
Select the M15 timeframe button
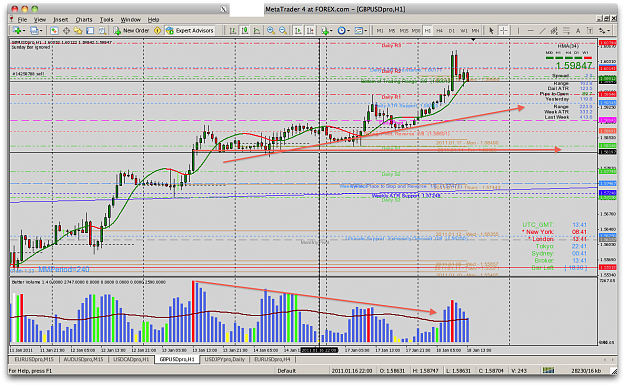[x=404, y=30]
